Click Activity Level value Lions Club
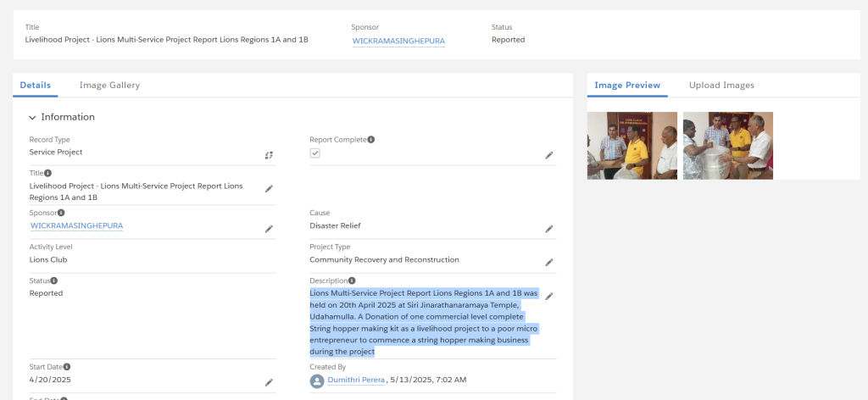The image size is (868, 400). (x=48, y=259)
